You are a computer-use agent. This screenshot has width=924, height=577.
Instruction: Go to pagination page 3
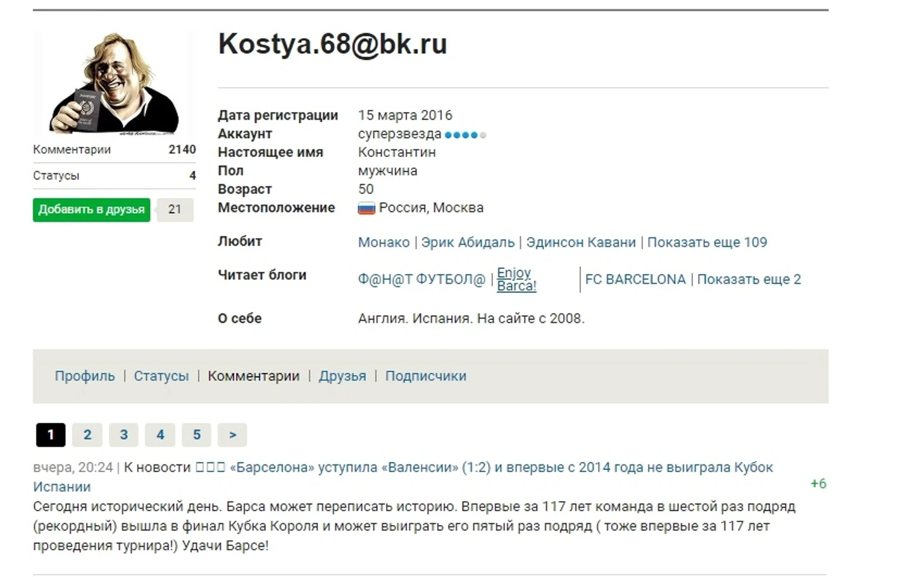click(124, 435)
